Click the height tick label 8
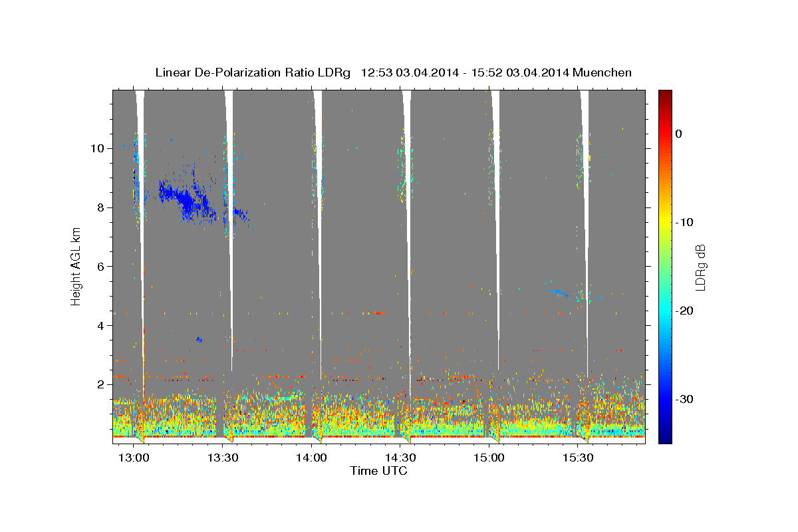Viewport: 798px width, 532px height. pyautogui.click(x=102, y=207)
